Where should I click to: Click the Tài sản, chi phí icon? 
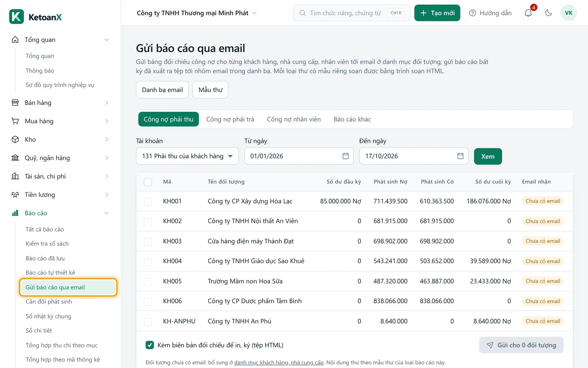point(15,176)
